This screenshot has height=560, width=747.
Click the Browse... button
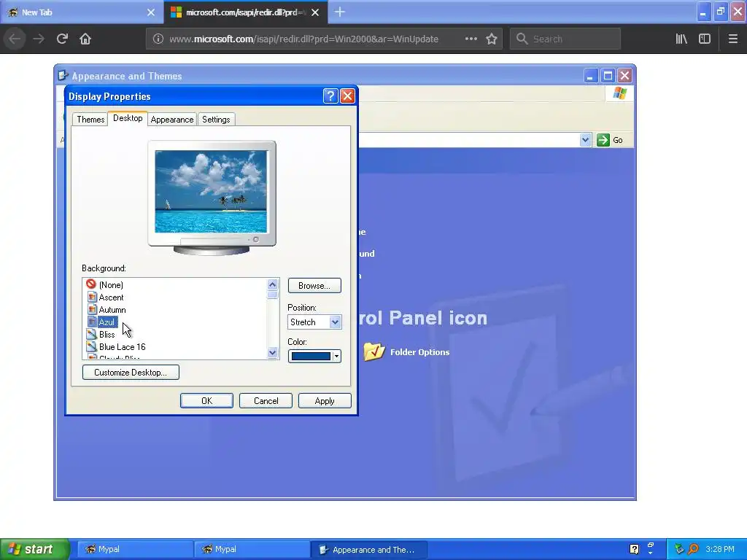(314, 286)
